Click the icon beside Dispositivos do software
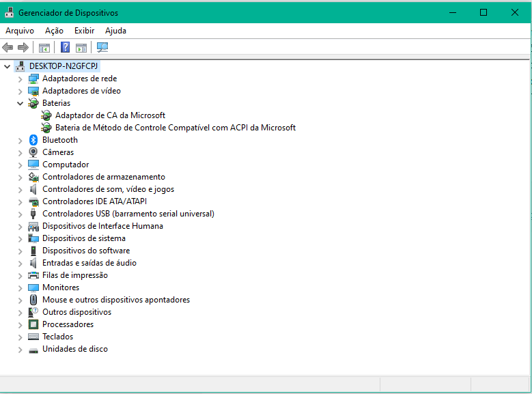 [33, 251]
